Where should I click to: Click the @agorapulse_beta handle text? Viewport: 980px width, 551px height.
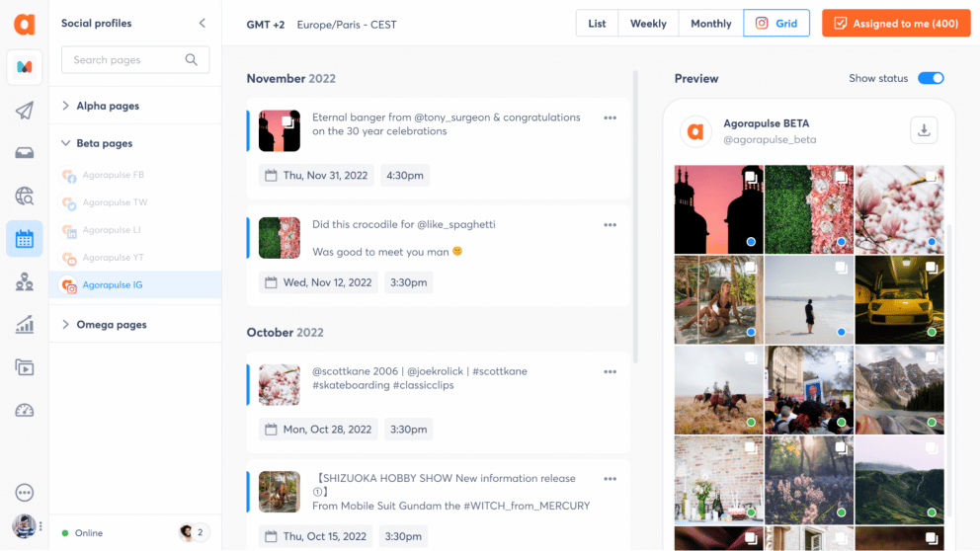(770, 140)
